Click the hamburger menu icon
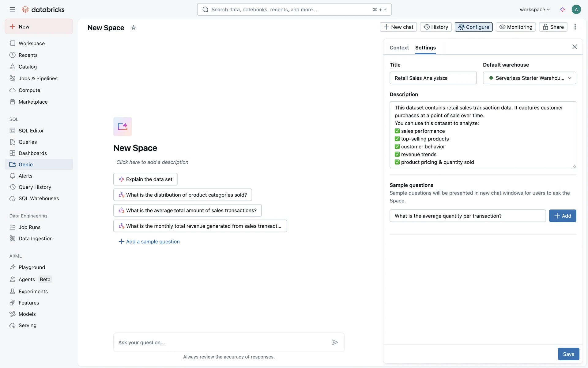Viewport: 588px width, 368px height. point(12,10)
